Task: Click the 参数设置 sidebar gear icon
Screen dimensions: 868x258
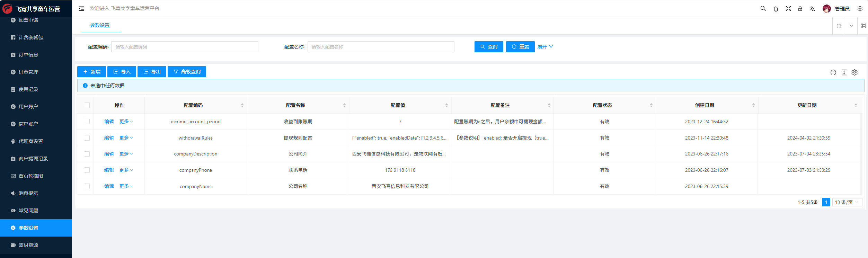Action: pyautogui.click(x=13, y=228)
